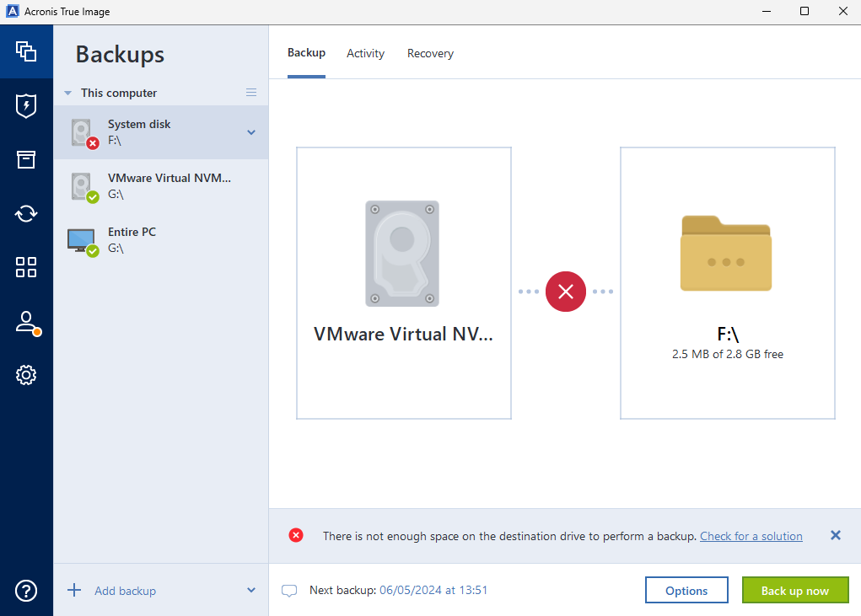Open the Help question mark icon
Image resolution: width=861 pixels, height=616 pixels.
[26, 590]
